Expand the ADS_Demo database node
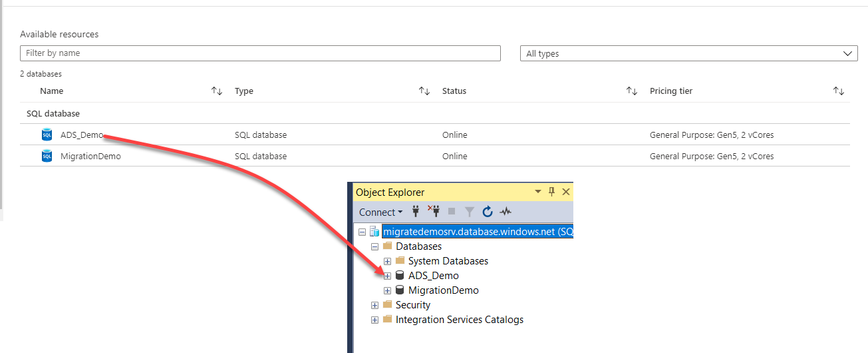 pyautogui.click(x=387, y=276)
